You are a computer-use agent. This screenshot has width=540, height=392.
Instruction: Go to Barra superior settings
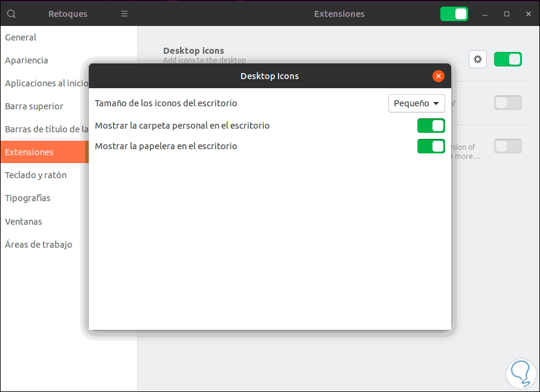click(x=34, y=106)
